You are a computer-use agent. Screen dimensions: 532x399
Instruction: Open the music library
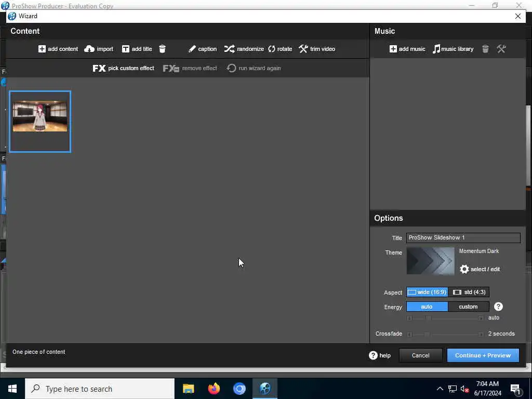tap(453, 49)
